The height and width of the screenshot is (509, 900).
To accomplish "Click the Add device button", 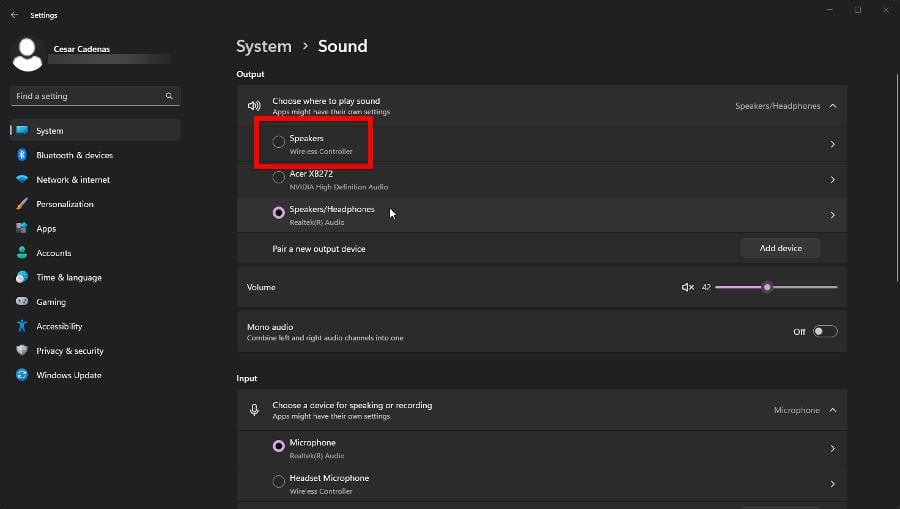I will [780, 248].
